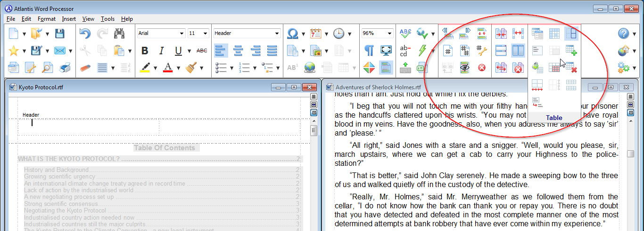This screenshot has width=644, height=231.
Task: Expand the numbered list dropdown arrow
Action: (255, 68)
